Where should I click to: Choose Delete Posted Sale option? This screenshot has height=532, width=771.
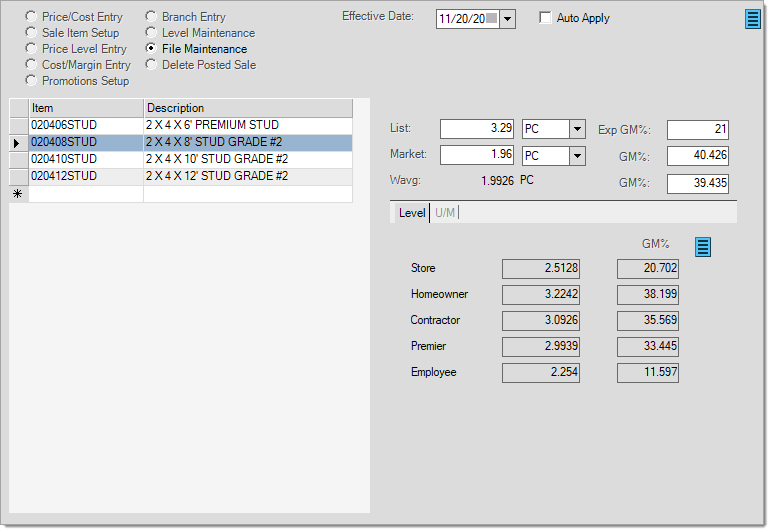[151, 64]
